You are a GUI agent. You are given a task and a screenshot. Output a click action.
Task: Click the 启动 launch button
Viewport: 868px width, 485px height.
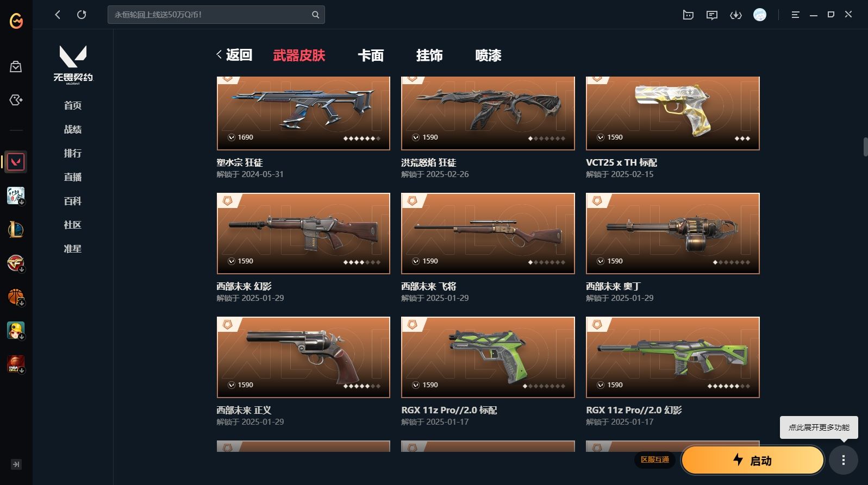click(x=753, y=460)
